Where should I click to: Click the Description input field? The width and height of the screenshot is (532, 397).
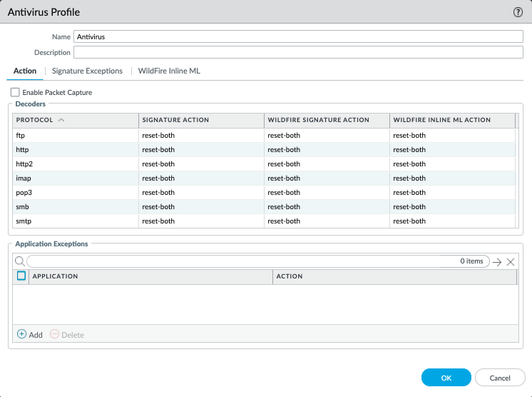tap(298, 52)
